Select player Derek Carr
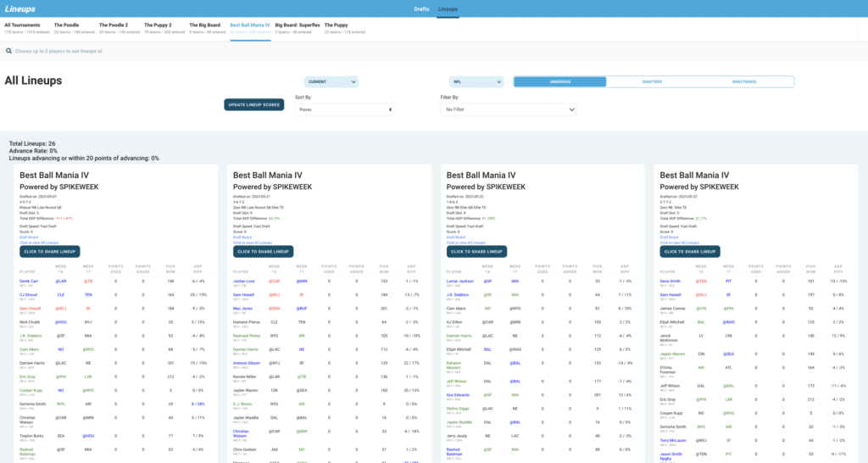This screenshot has width=868, height=463. (29, 282)
